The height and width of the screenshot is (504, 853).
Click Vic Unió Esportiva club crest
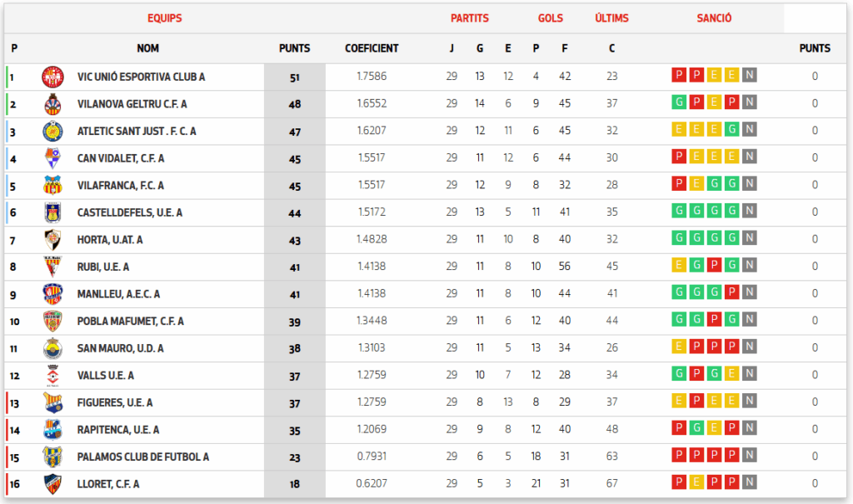(x=52, y=77)
